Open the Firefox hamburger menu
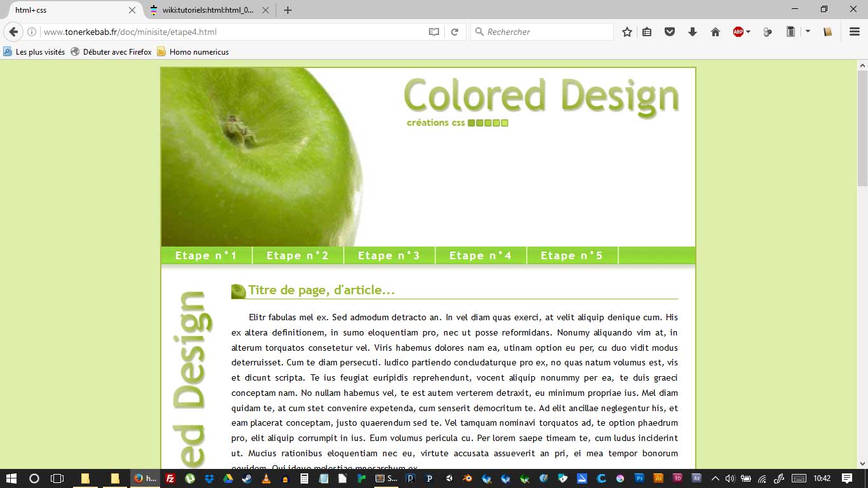 [854, 32]
